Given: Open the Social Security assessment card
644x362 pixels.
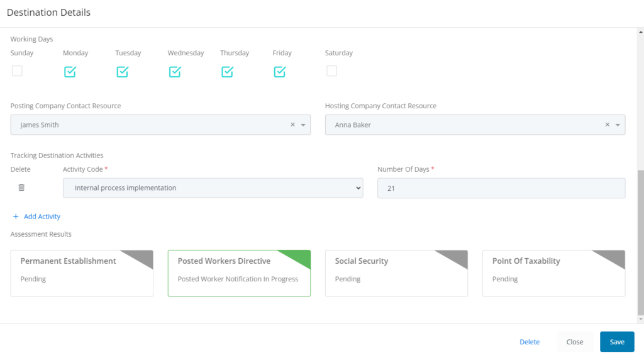Looking at the screenshot, I should point(396,273).
